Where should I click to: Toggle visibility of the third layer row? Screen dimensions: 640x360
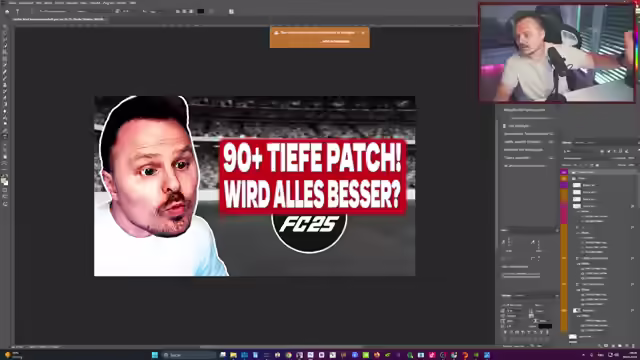(564, 185)
